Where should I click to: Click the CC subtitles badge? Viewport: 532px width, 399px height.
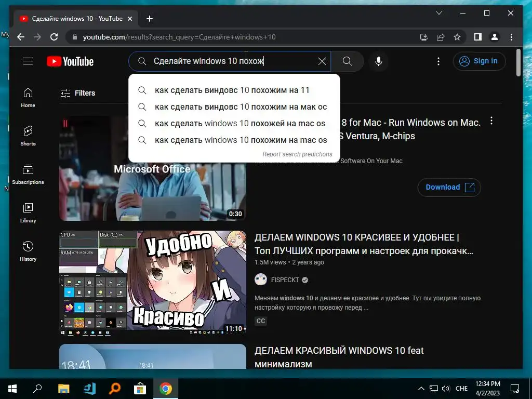[261, 321]
